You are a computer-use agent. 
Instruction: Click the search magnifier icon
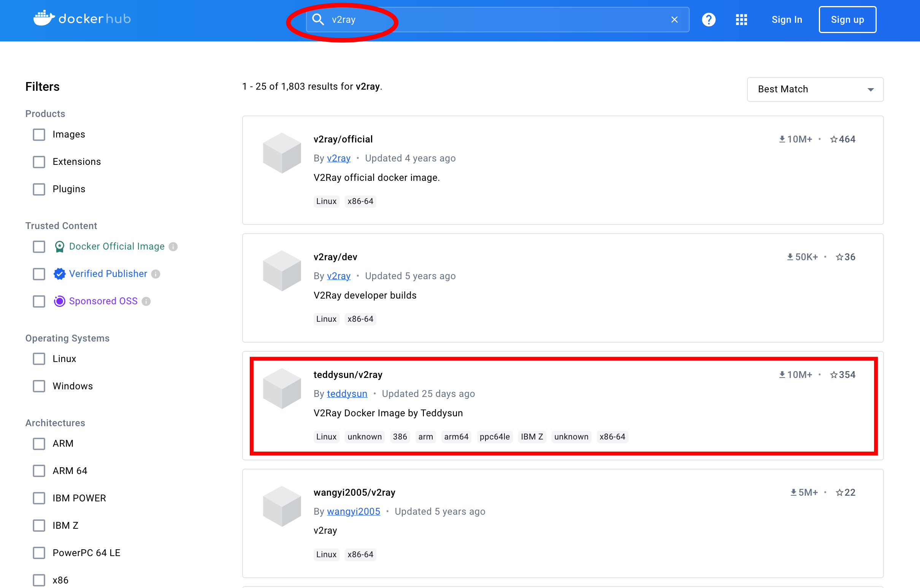pyautogui.click(x=318, y=19)
